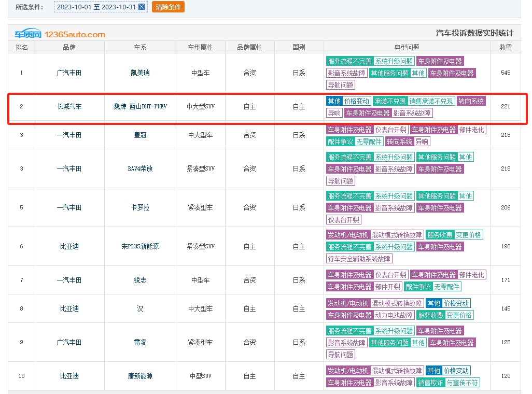Click 价格变动 tag in the 蓝山DHT-PHEV row

point(357,101)
